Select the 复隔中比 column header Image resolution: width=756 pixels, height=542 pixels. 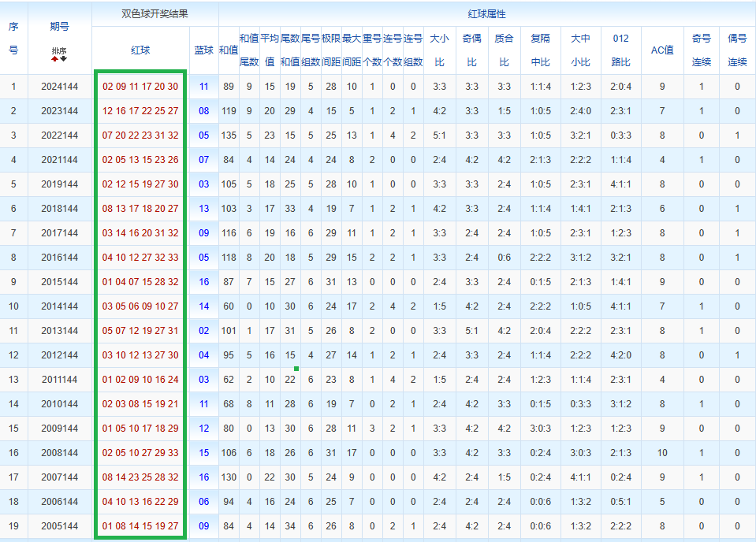click(540, 50)
